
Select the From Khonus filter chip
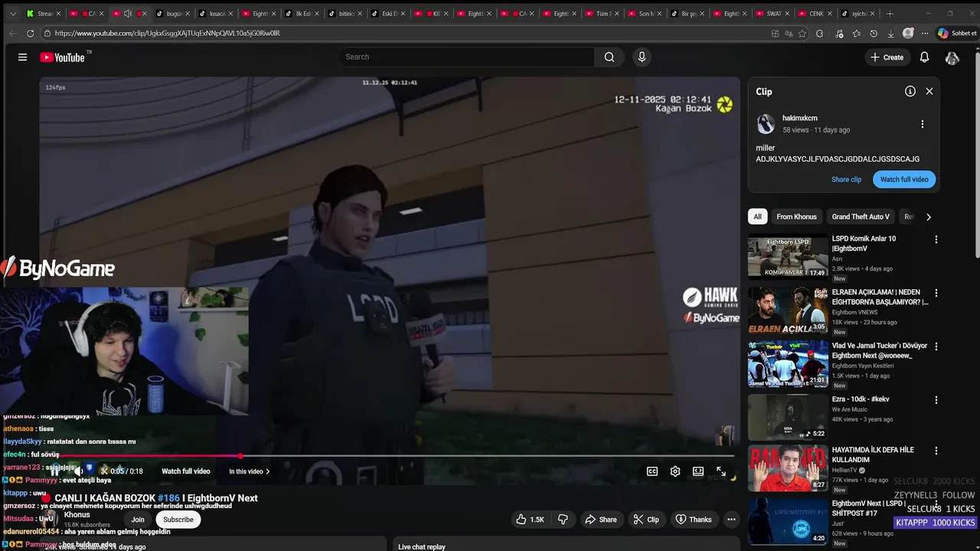[796, 217]
